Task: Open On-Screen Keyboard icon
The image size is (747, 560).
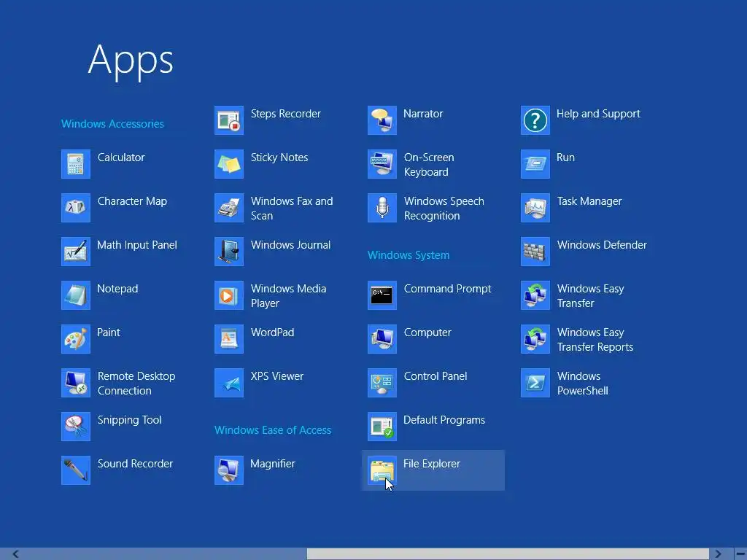Action: [382, 164]
